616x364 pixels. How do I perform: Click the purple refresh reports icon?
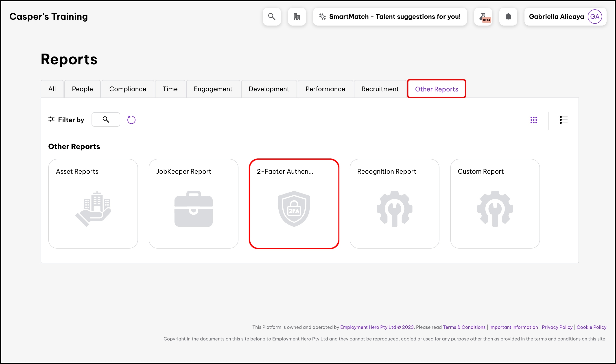131,120
